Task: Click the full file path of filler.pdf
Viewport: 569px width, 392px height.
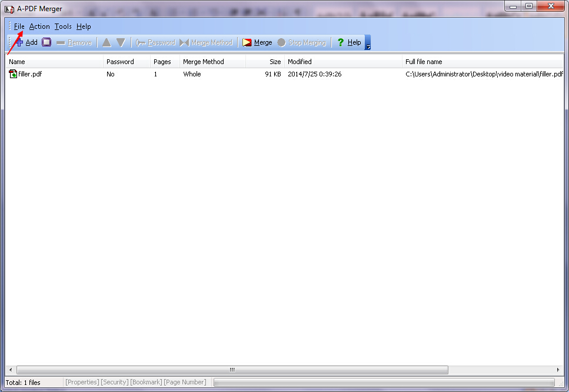Action: click(484, 74)
